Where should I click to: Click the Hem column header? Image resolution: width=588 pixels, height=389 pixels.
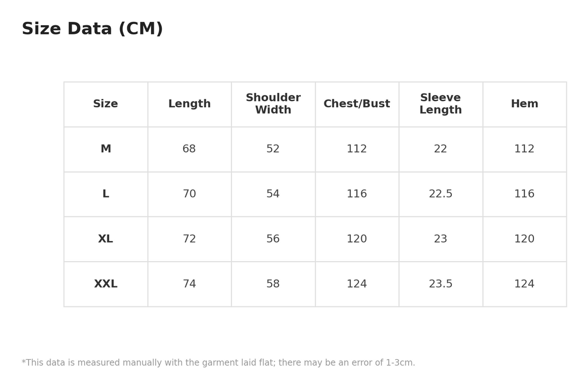pos(524,103)
